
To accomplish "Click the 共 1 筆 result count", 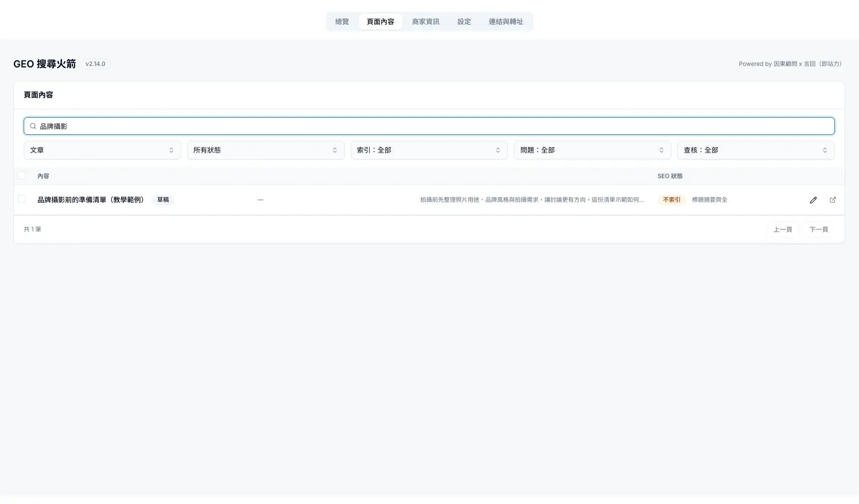I will tap(33, 229).
